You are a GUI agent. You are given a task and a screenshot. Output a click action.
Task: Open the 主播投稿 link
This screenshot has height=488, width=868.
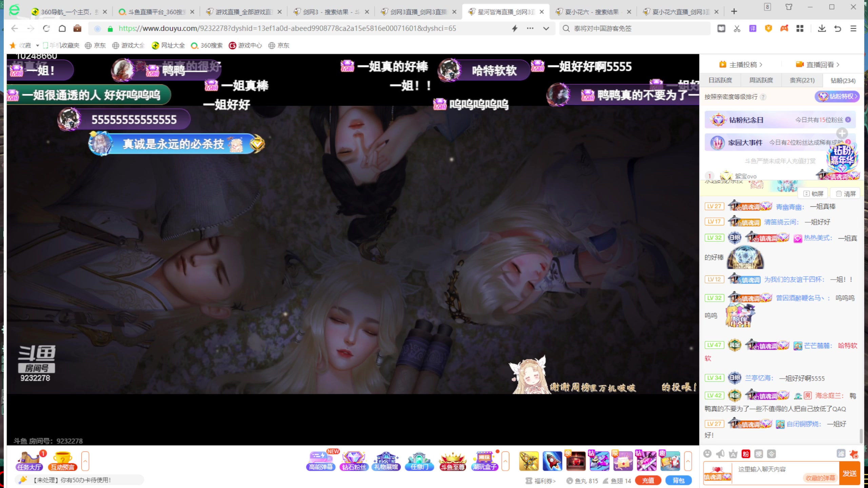[741, 64]
